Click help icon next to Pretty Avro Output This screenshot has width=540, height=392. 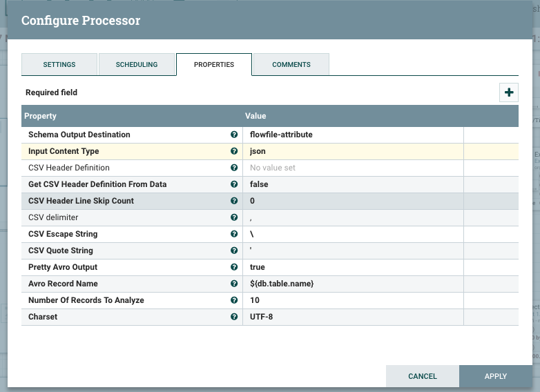[234, 267]
